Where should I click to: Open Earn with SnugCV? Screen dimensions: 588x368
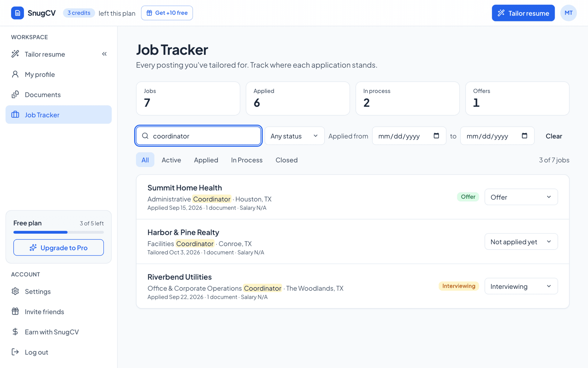point(58,332)
